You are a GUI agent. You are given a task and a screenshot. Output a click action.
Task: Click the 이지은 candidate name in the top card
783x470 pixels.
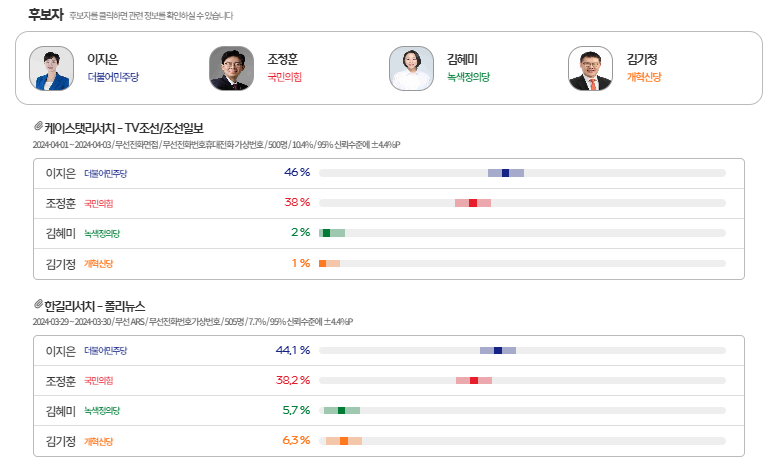103,59
